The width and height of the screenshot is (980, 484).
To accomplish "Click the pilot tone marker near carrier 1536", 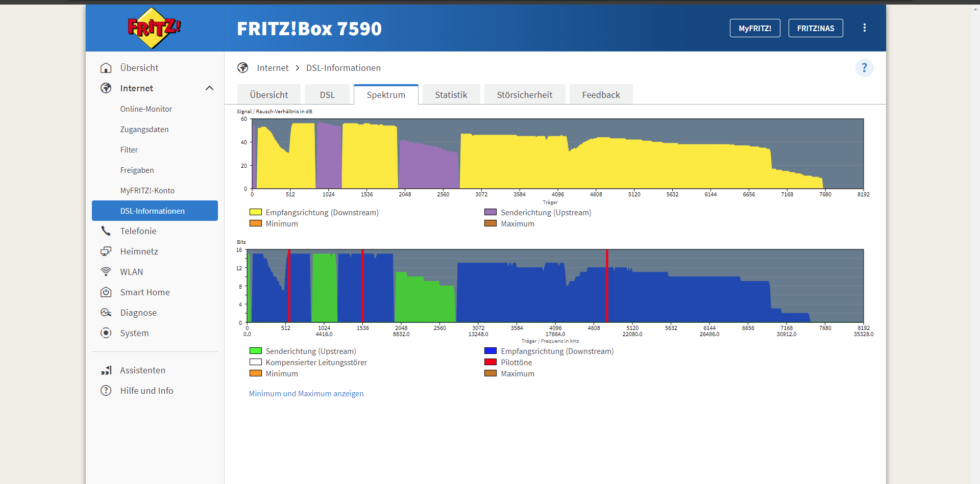I will coord(362,286).
